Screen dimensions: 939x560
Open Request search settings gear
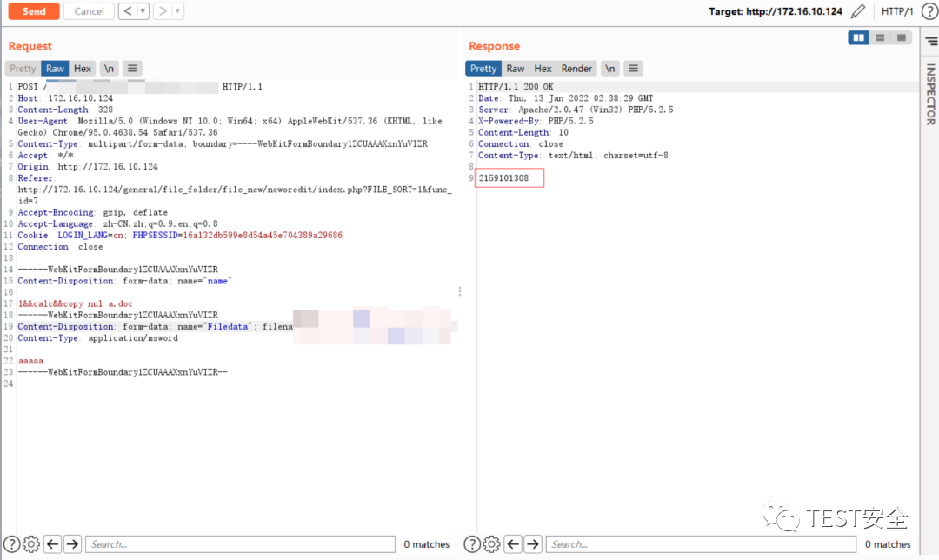[31, 543]
